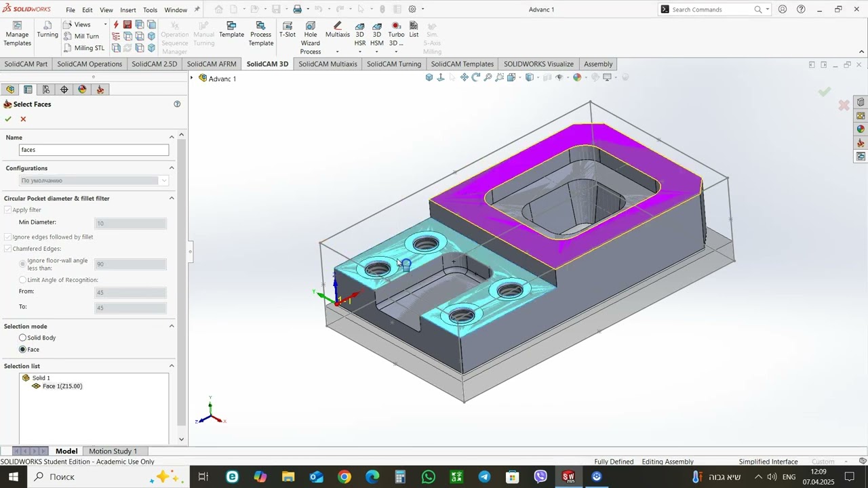
Task: Toggle the Chamfered Edges checkbox
Action: pos(8,249)
